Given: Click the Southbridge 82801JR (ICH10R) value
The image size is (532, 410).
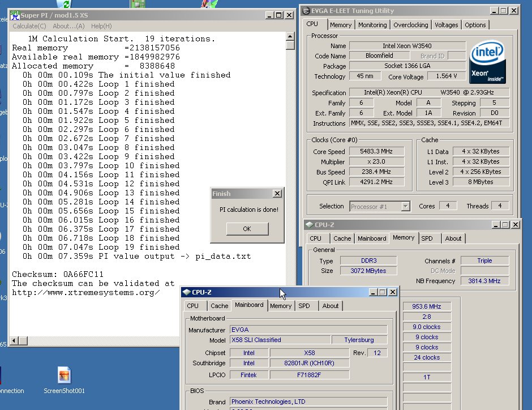Looking at the screenshot, I should pyautogui.click(x=310, y=363).
